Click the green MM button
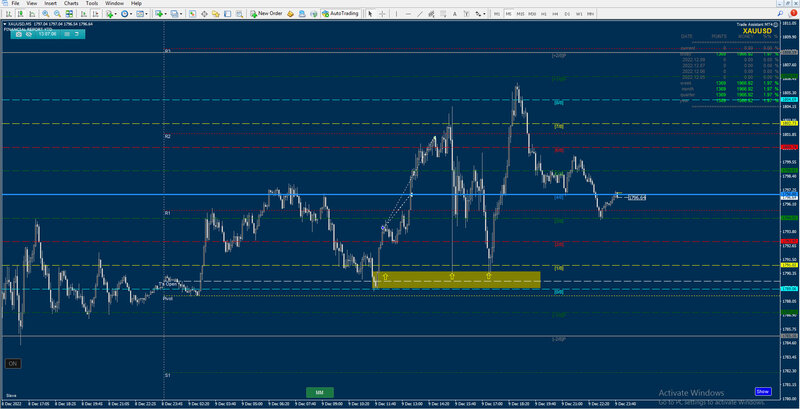Viewport: 800px width, 409px height. (x=319, y=393)
